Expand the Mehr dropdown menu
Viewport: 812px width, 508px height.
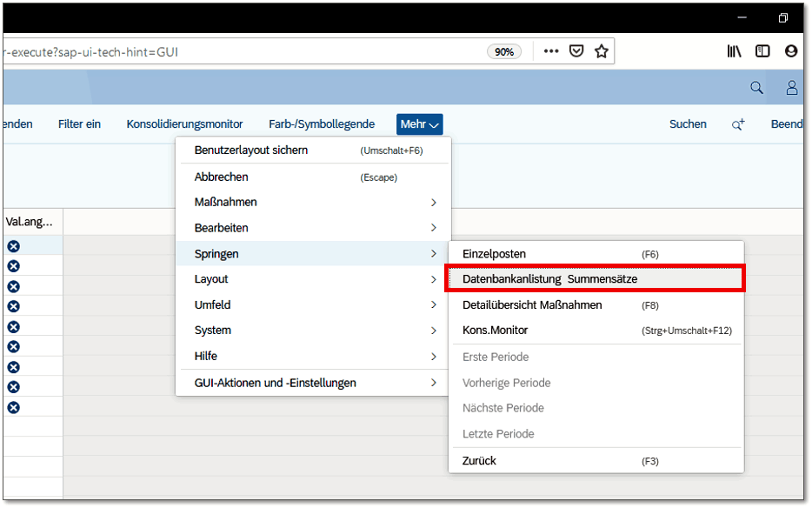pyautogui.click(x=420, y=124)
